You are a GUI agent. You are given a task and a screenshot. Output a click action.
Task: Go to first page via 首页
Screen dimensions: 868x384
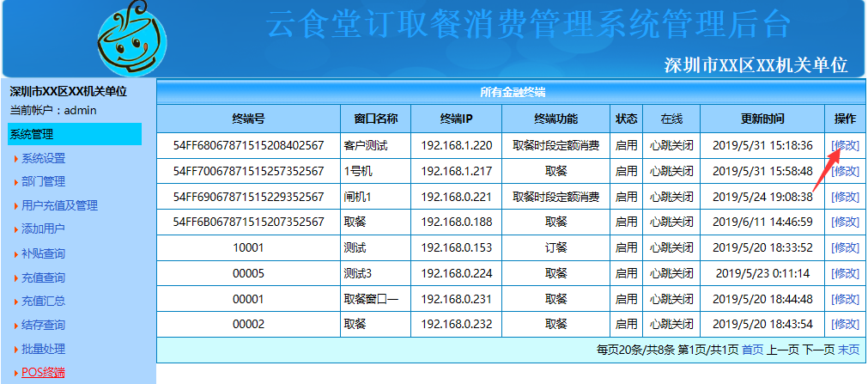pyautogui.click(x=752, y=350)
